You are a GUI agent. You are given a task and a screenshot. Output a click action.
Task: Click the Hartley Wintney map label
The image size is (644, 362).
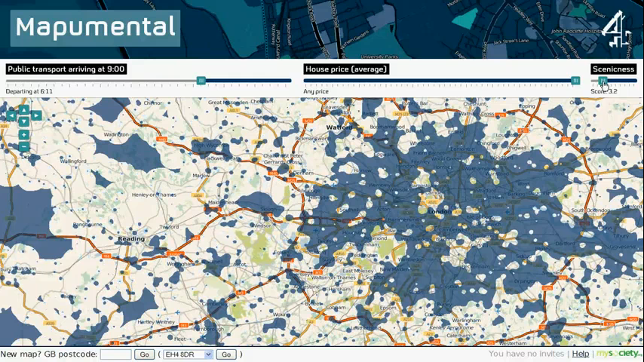[155, 322]
